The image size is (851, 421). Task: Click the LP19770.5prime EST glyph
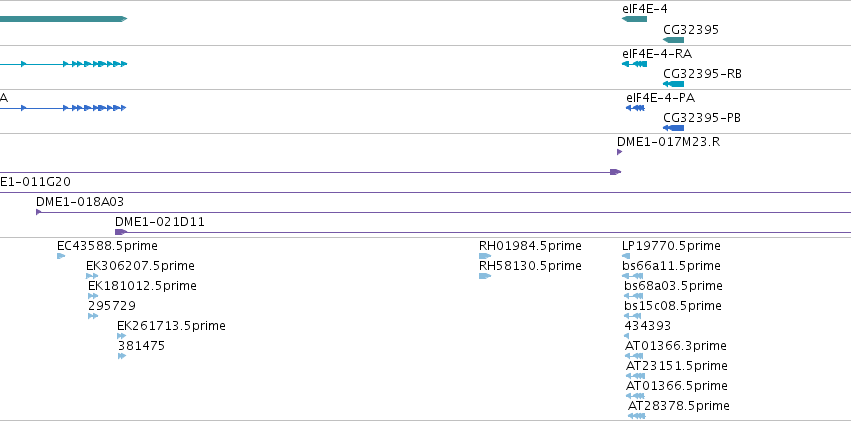click(626, 256)
